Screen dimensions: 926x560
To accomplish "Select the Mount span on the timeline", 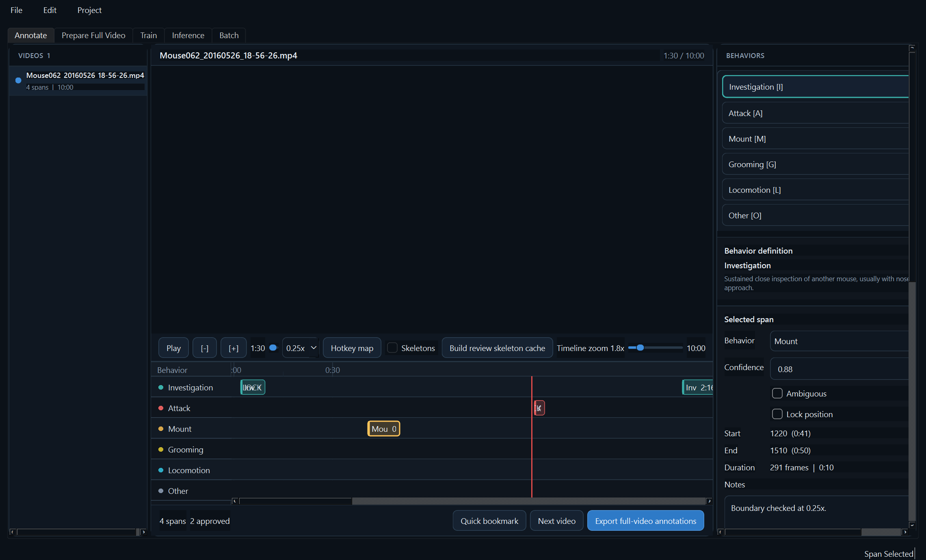I will point(384,429).
